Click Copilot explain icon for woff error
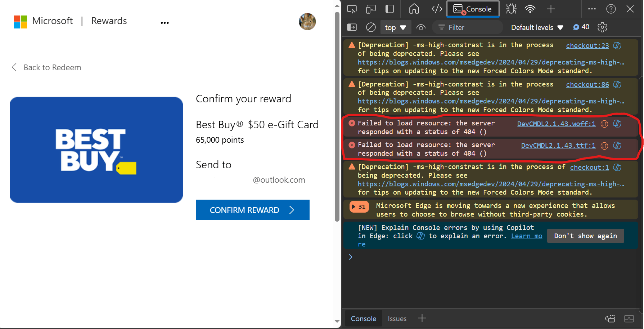644x329 pixels. pos(617,124)
